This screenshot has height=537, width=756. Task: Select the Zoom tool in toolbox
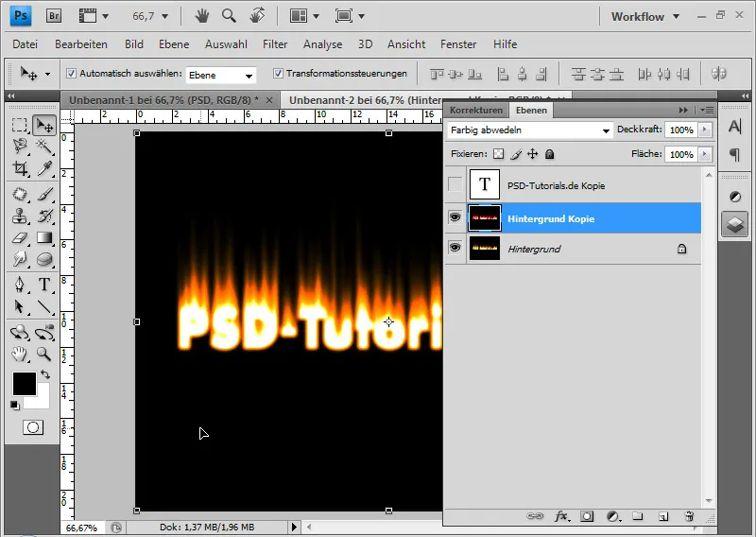[x=44, y=355]
